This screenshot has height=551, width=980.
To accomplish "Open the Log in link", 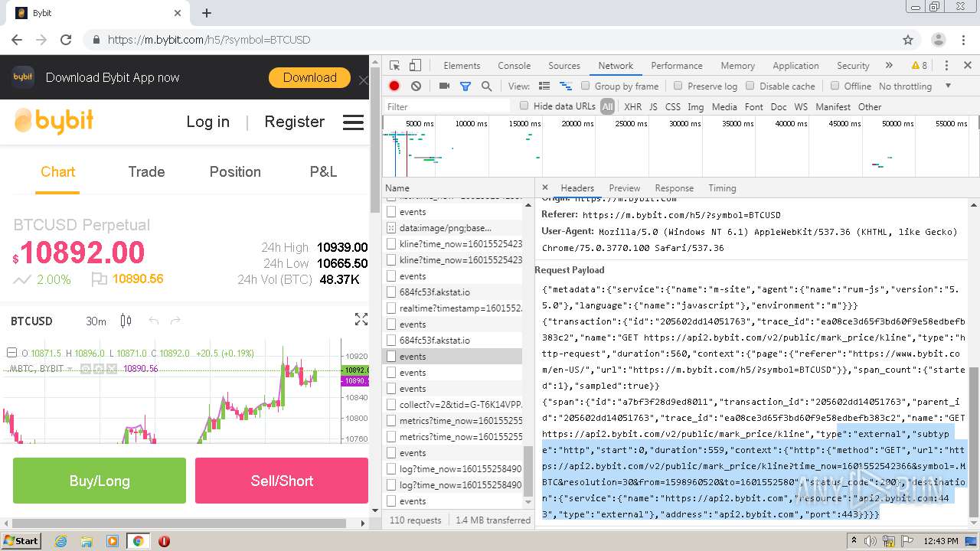I will pos(207,122).
